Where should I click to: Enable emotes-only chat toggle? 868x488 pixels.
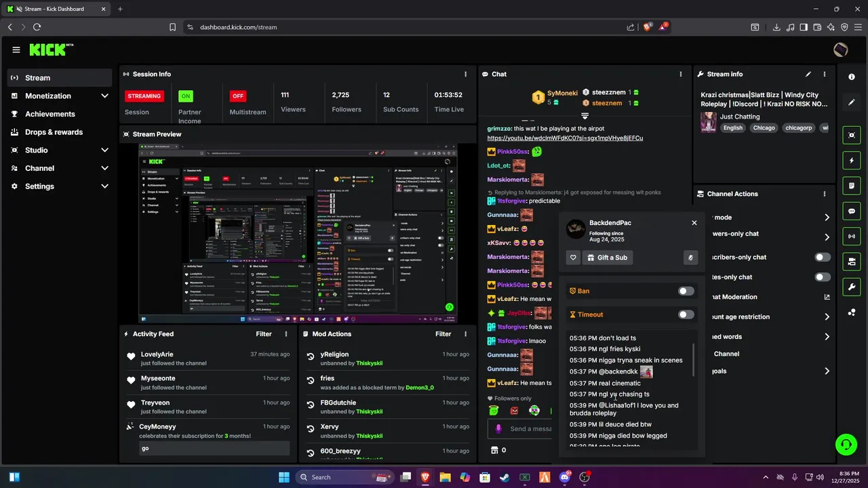click(823, 277)
